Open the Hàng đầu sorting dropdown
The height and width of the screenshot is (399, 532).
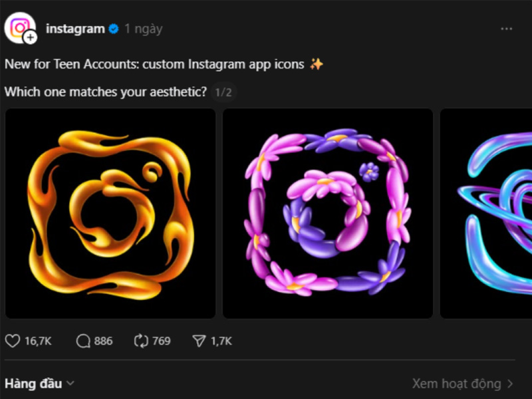(x=32, y=384)
